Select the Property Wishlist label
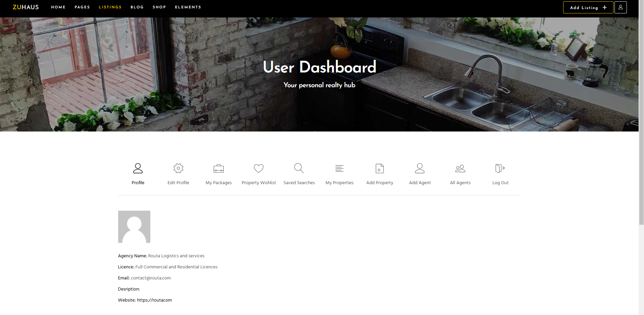644x315 pixels. [259, 182]
